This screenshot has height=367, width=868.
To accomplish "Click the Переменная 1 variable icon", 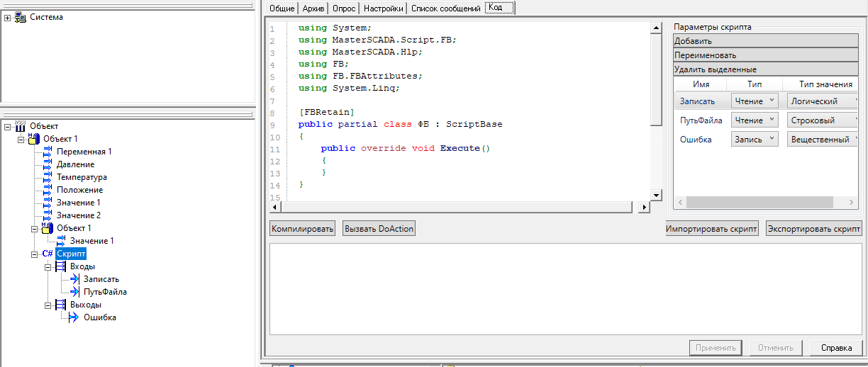I will (48, 152).
